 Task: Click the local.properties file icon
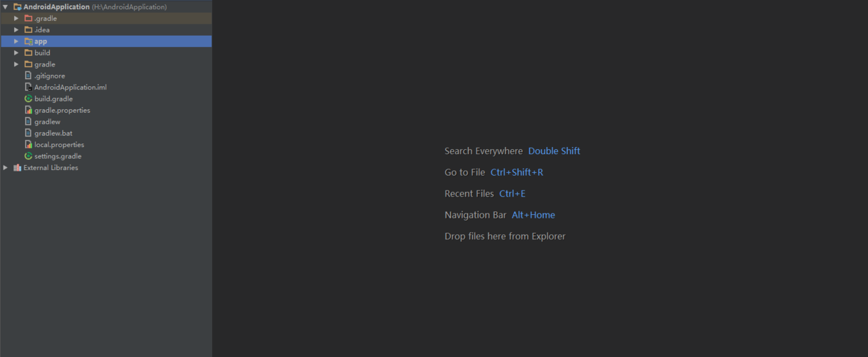pos(28,144)
